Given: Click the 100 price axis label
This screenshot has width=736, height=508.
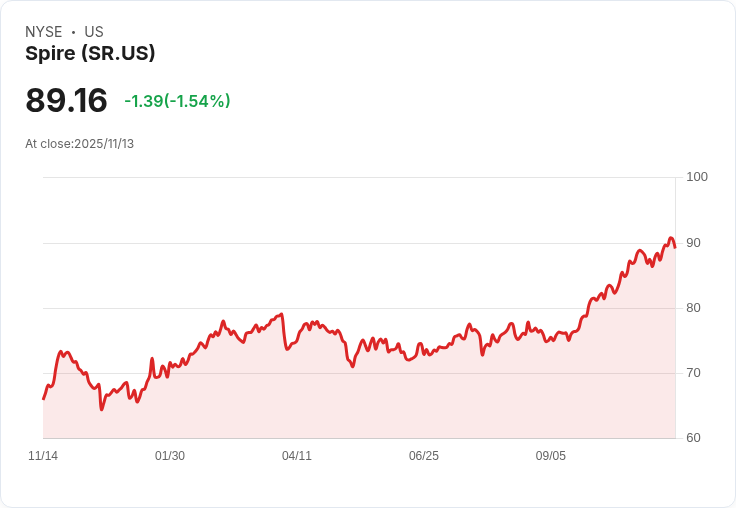Looking at the screenshot, I should pos(697,177).
